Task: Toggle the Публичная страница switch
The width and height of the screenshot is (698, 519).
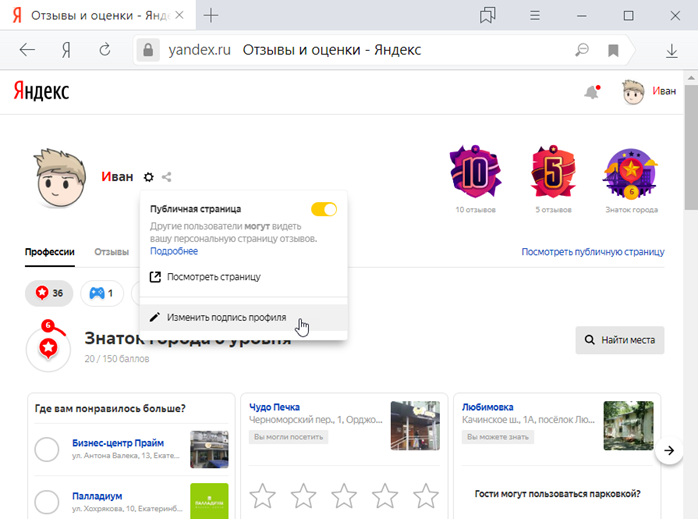Action: point(324,209)
